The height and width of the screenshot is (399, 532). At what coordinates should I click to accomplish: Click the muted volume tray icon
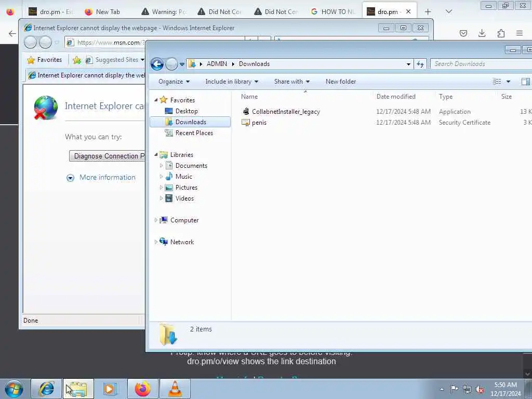(x=480, y=389)
